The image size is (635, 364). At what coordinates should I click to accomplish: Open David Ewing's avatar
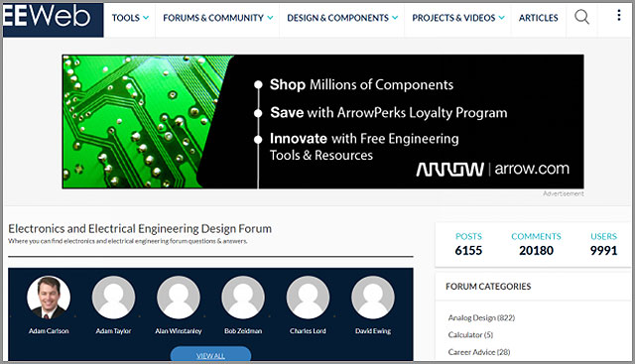373,298
